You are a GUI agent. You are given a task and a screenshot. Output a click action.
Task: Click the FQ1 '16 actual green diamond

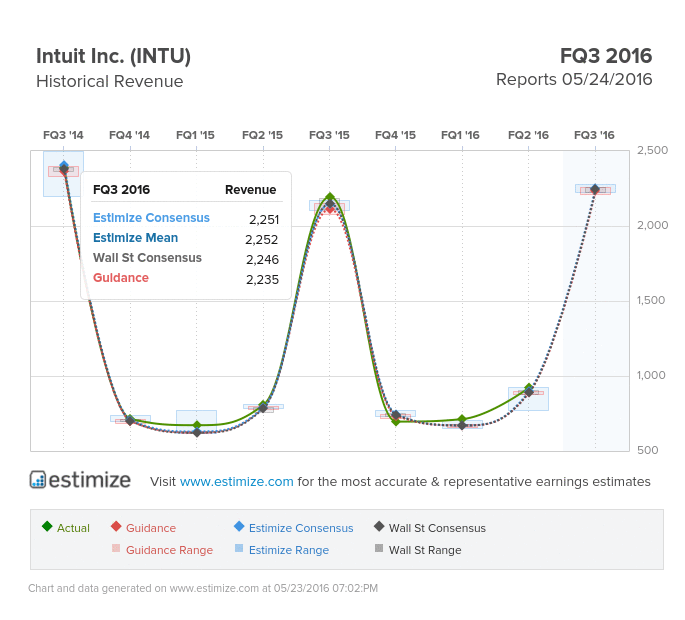pos(462,419)
